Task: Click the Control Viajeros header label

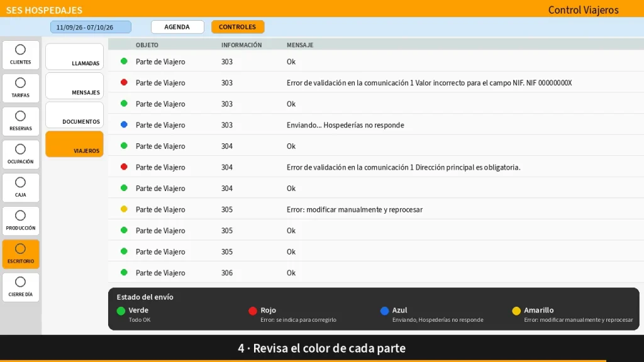Action: [x=583, y=10]
